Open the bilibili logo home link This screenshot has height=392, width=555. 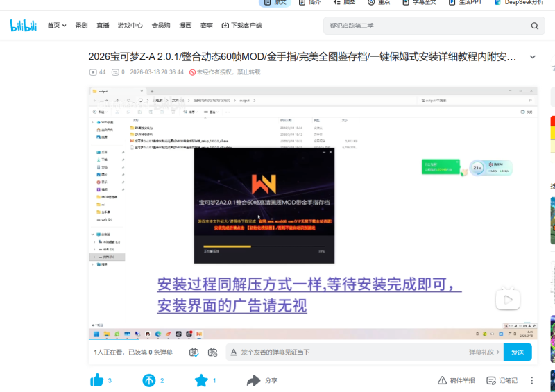pos(23,25)
